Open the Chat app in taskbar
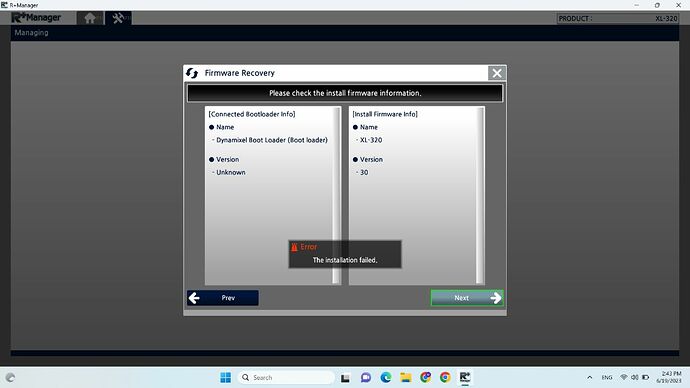 pyautogui.click(x=365, y=377)
